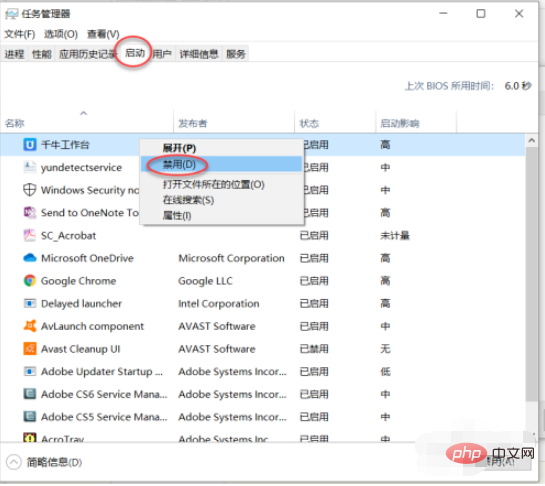
Task: Choose 展开(P) in context menu
Action: pyautogui.click(x=221, y=148)
